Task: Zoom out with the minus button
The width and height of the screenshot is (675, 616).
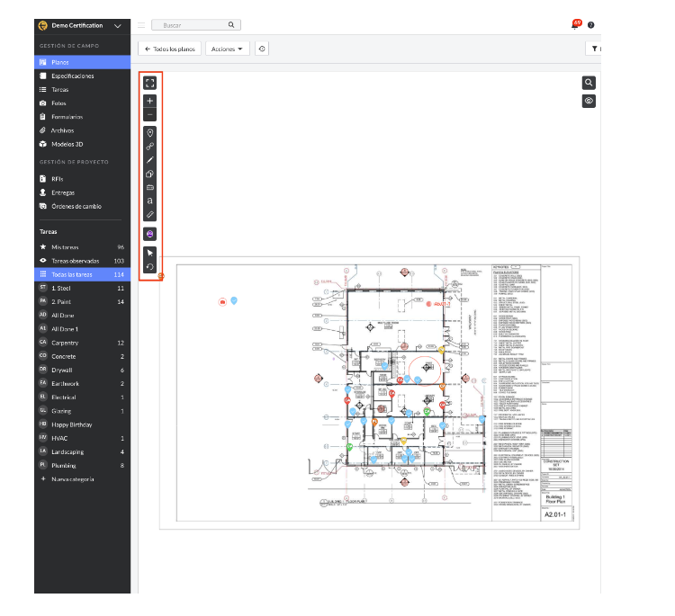Action: pos(150,115)
